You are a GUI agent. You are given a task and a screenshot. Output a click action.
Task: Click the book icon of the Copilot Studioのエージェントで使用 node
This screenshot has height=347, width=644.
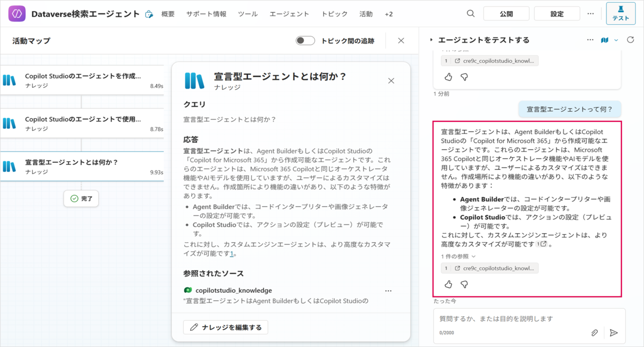(9, 124)
